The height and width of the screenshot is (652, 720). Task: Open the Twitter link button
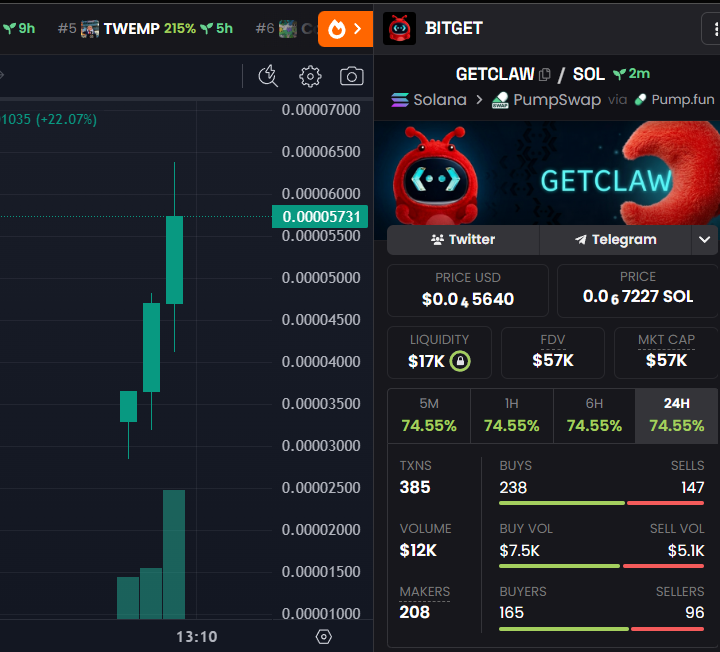coord(463,240)
